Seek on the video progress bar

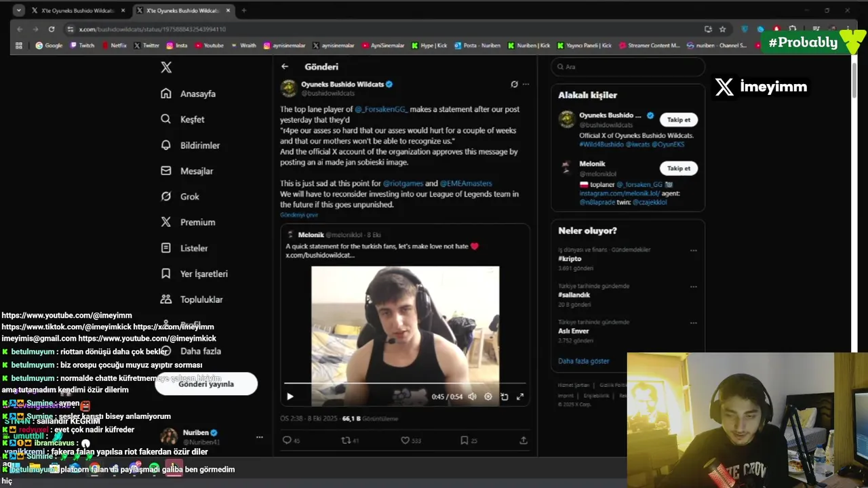coord(405,384)
